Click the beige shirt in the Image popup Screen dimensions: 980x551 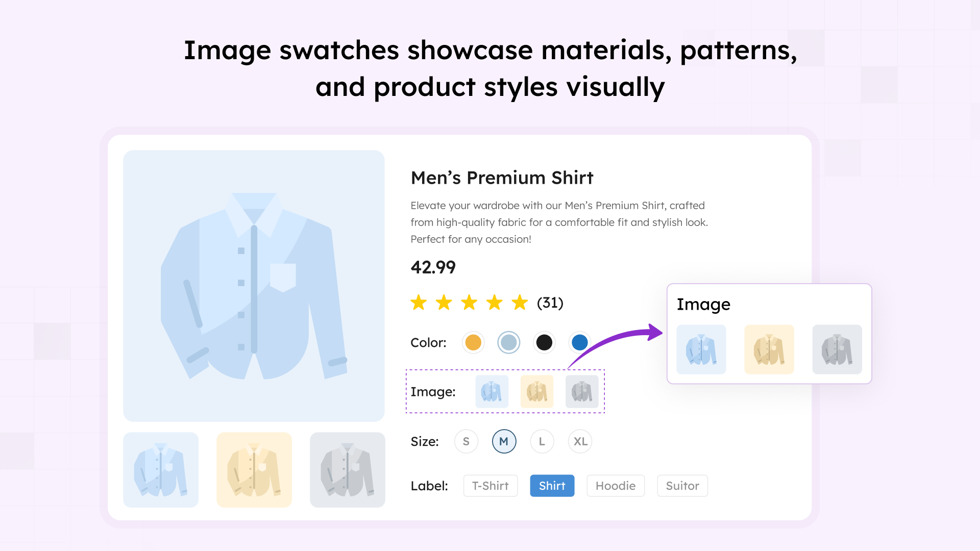(x=769, y=349)
